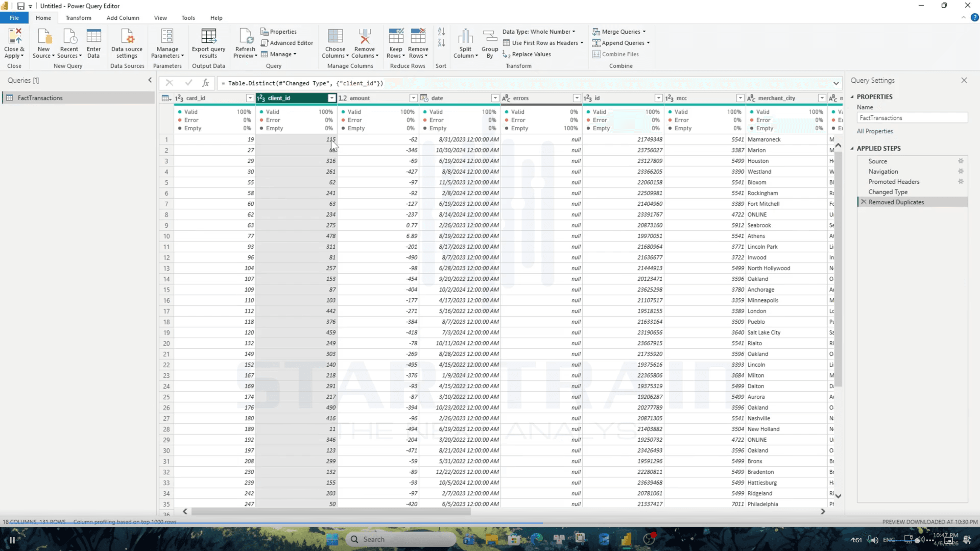Open New Source icon
The height and width of the screenshot is (551, 980).
point(44,36)
